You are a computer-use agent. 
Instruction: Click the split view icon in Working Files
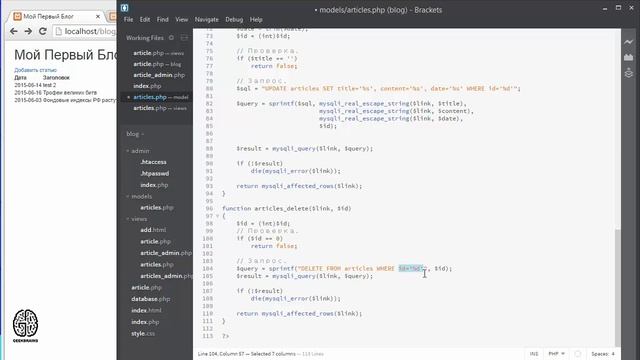(x=184, y=38)
